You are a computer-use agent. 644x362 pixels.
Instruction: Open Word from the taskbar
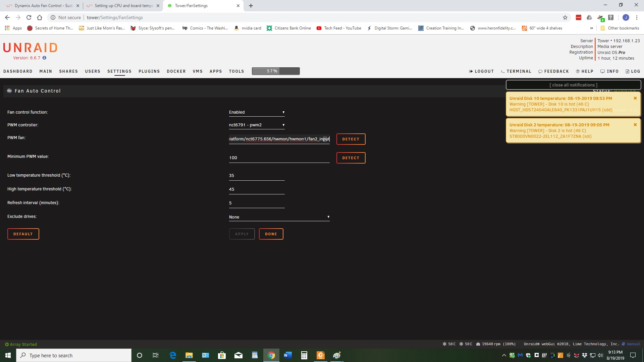pyautogui.click(x=288, y=355)
